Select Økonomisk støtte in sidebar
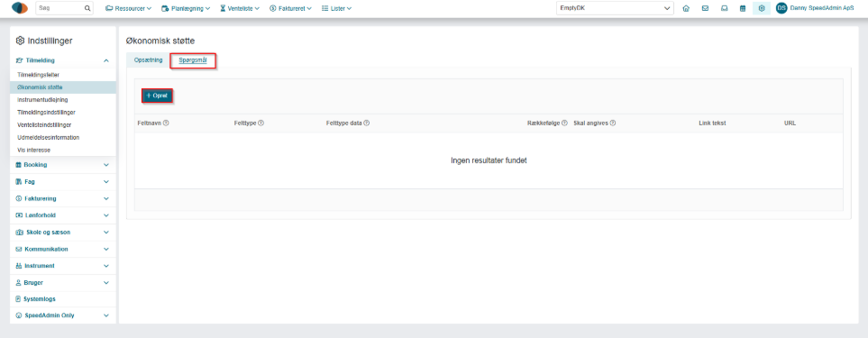Screen dimensions: 868x338 [62, 87]
